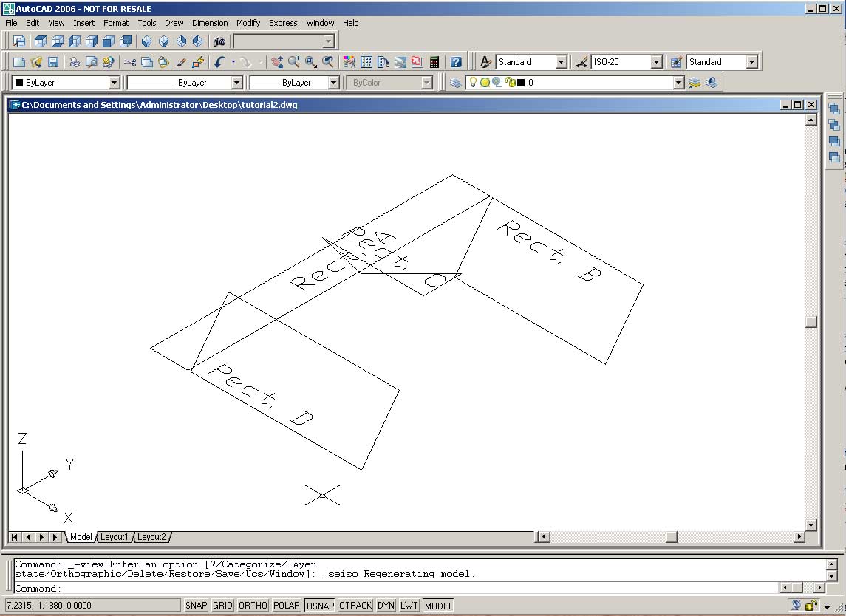Open the File menu
This screenshot has width=846, height=616.
click(11, 23)
